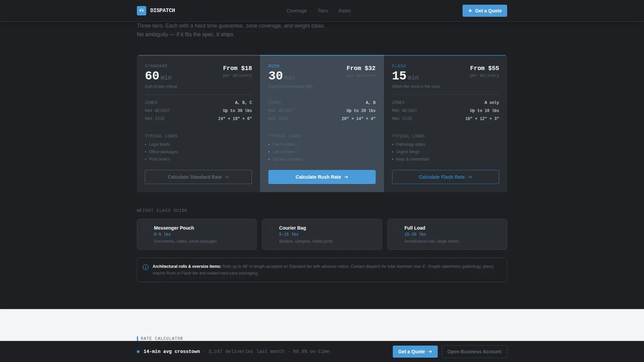Select the Courier Bag icon

coord(271,230)
